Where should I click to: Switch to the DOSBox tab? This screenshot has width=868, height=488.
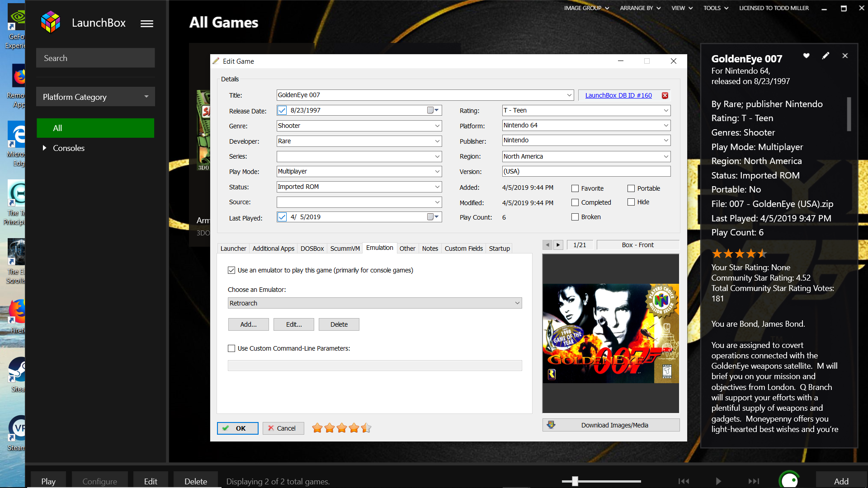pos(312,249)
